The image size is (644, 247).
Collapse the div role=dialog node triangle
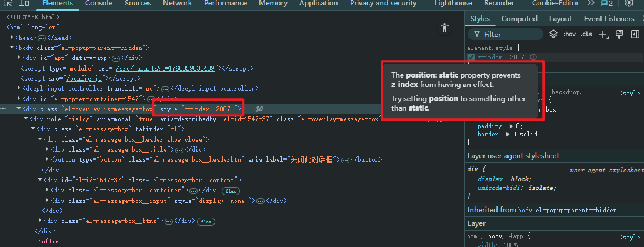coord(26,119)
